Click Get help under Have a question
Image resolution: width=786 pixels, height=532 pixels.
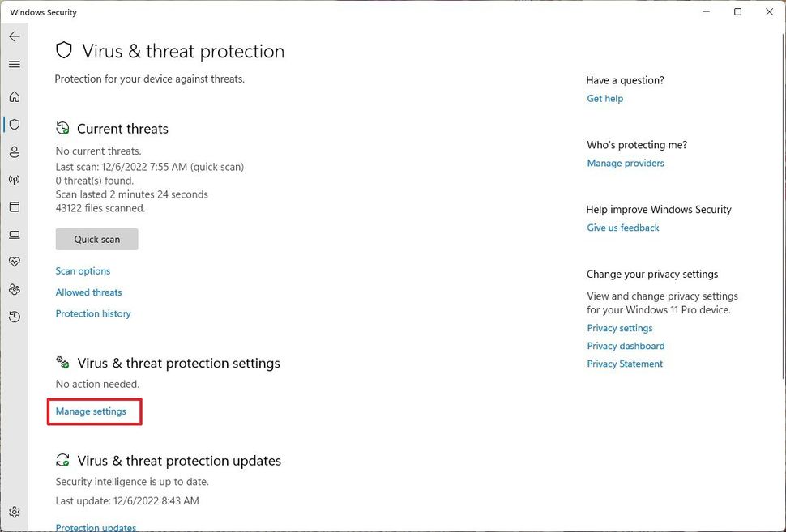click(604, 98)
